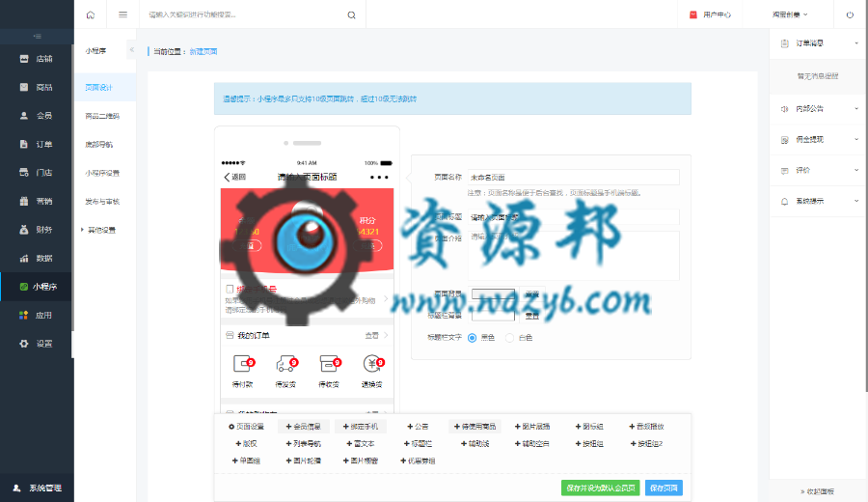The width and height of the screenshot is (868, 502).
Task: Open 用户中心 in top bar
Action: (710, 14)
